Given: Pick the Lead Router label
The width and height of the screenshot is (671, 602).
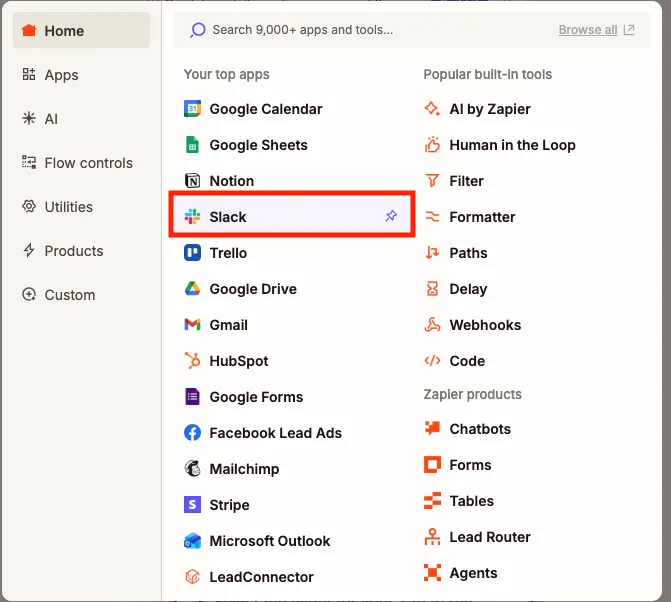Looking at the screenshot, I should (x=490, y=536).
